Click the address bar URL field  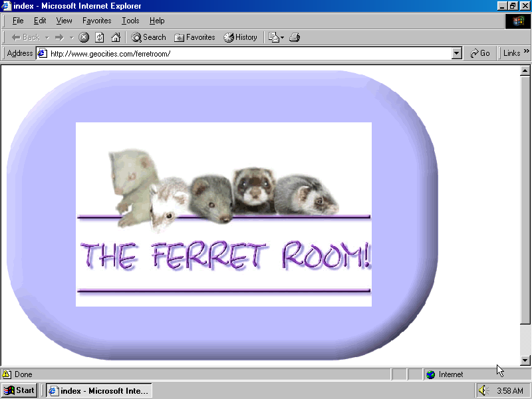(249, 54)
